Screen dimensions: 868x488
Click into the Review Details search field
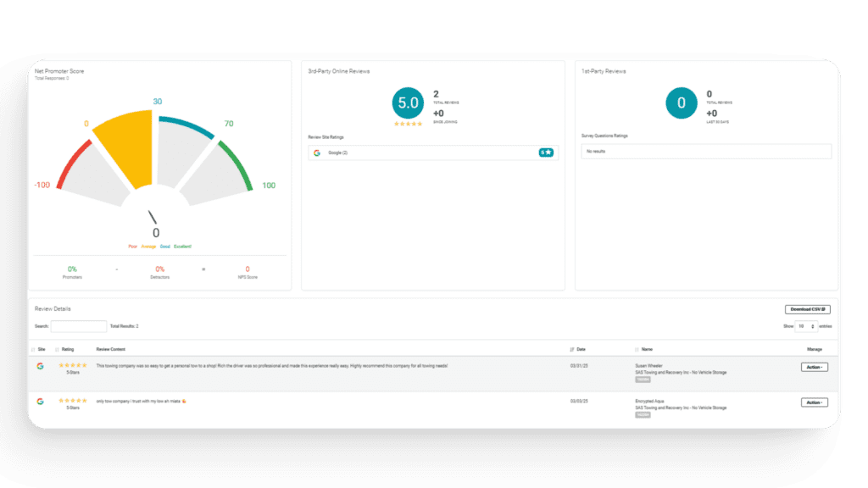(x=79, y=326)
